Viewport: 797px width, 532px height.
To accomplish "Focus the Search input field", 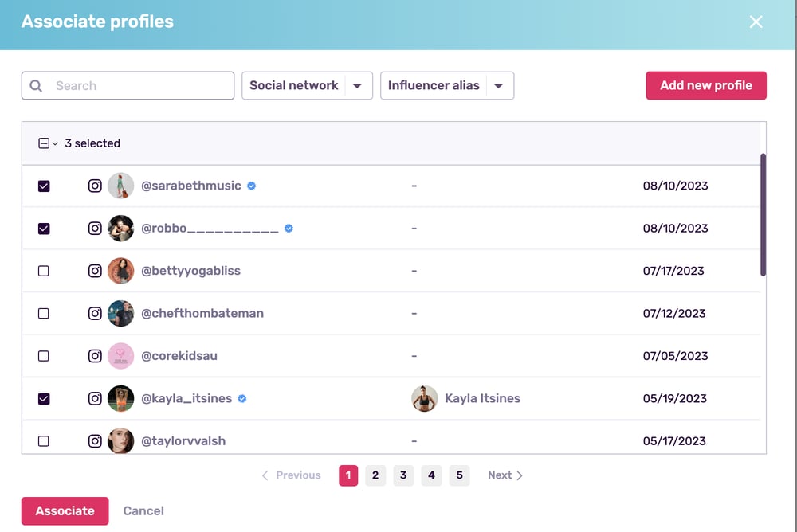I will coord(128,85).
